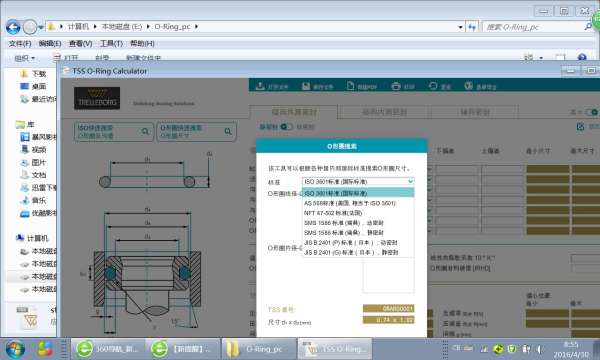Click the Trelleborg logo
Image resolution: width=600 pixels, height=360 pixels.
(x=97, y=98)
